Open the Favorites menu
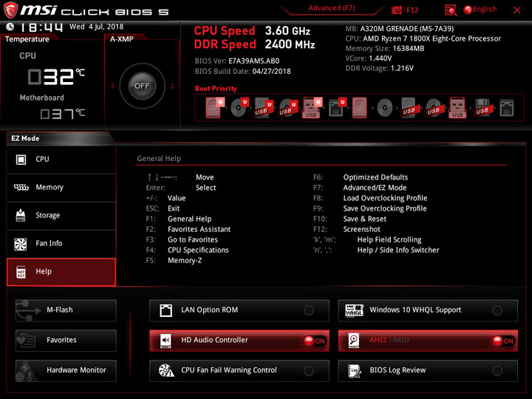Image resolution: width=532 pixels, height=399 pixels. (66, 341)
